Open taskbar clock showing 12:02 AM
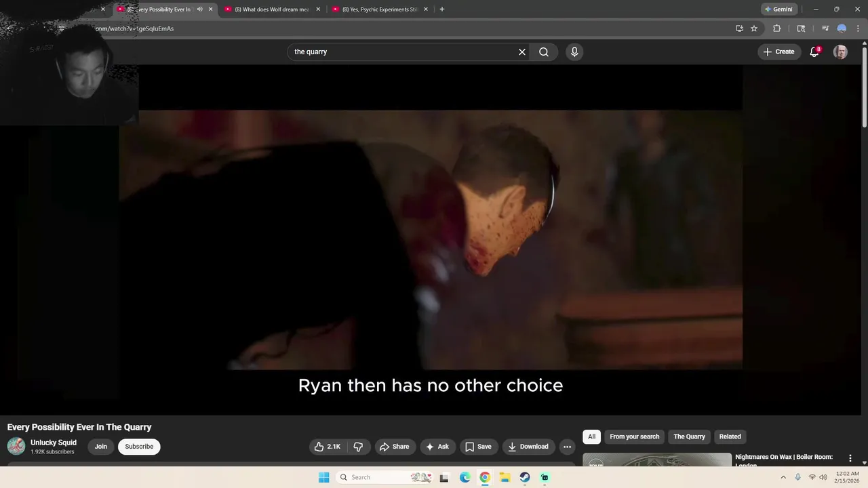Screen dimensions: 868x488 point(848,477)
